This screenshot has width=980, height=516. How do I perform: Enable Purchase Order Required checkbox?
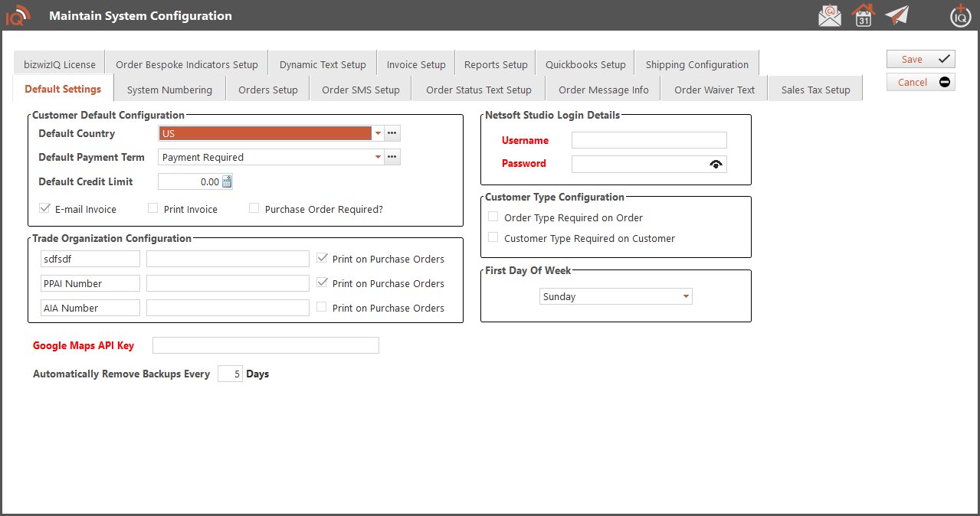tap(254, 208)
